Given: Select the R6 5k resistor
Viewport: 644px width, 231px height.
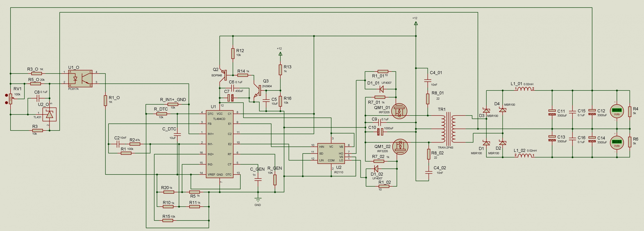Looking at the screenshot, I should pos(629,142).
